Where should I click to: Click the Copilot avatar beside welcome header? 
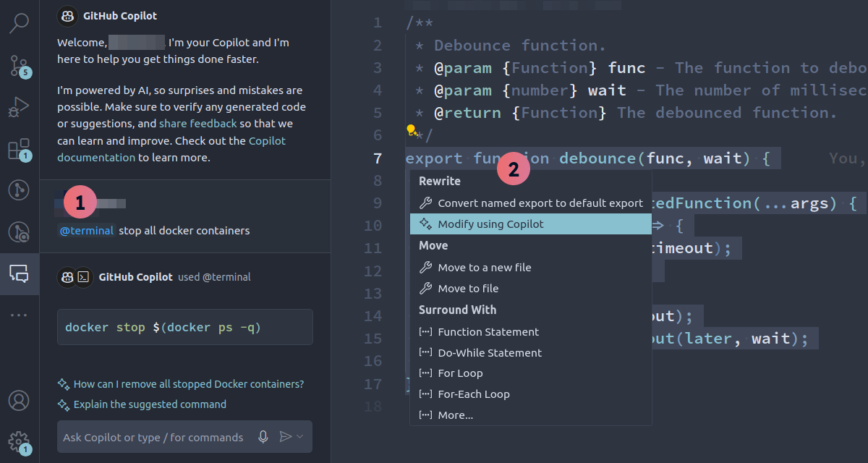[67, 15]
